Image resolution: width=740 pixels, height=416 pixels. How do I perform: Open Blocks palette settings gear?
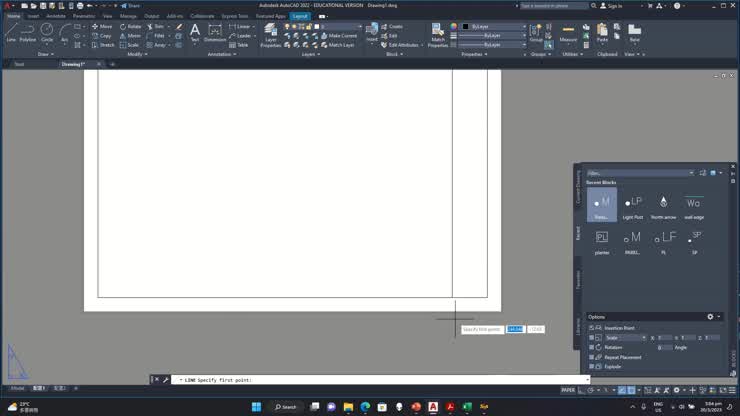click(710, 317)
